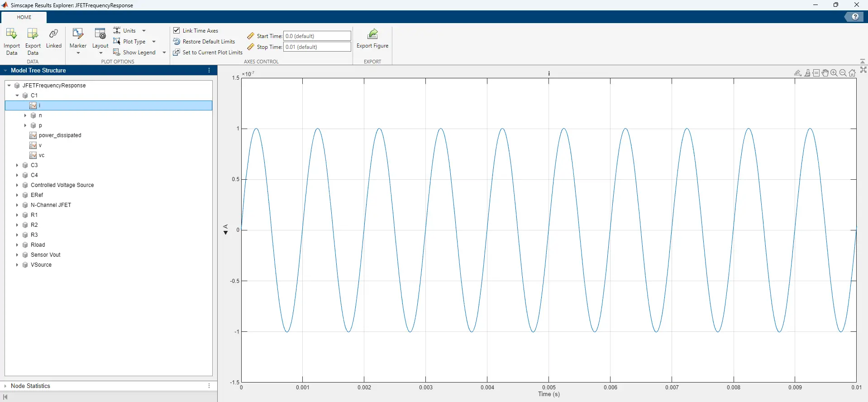
Task: Click the Export Data icon
Action: click(x=33, y=34)
